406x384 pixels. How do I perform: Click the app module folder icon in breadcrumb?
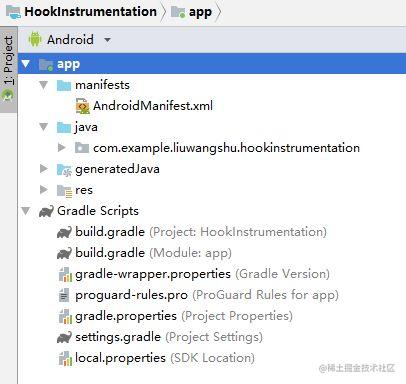tap(178, 12)
